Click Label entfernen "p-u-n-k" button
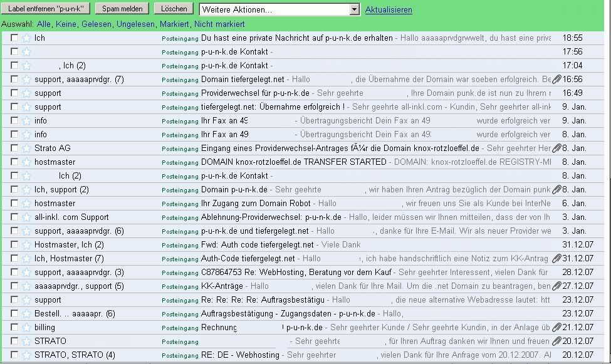This screenshot has width=611, height=364. [46, 9]
